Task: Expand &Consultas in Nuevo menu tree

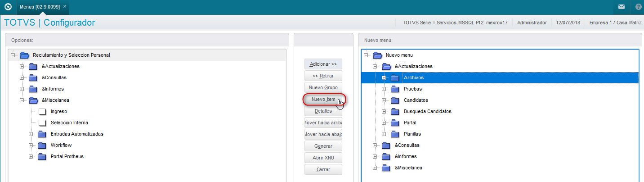Action: click(x=375, y=145)
